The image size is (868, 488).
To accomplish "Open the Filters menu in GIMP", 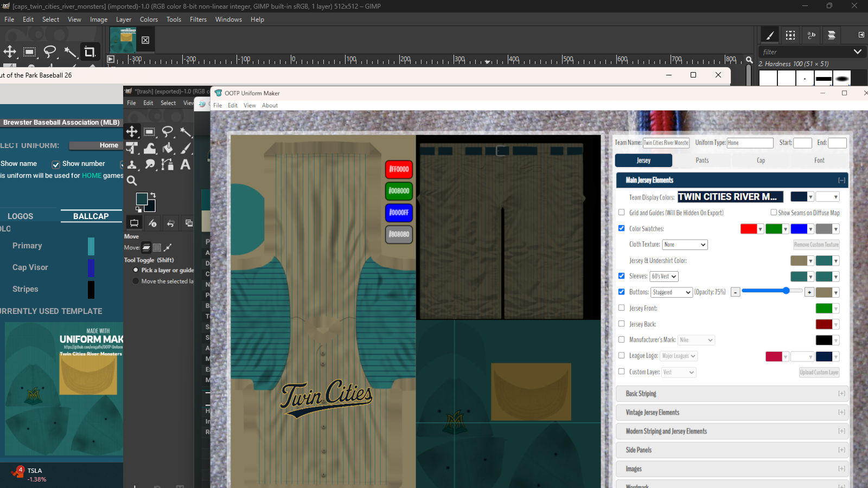I will pyautogui.click(x=198, y=20).
